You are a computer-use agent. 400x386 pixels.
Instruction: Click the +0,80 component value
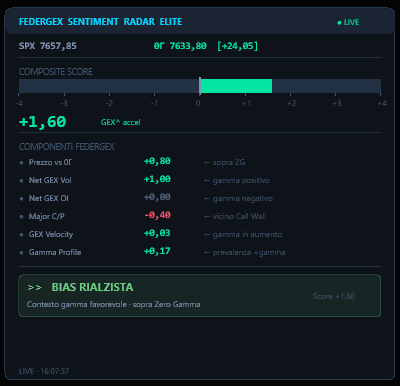pos(157,161)
